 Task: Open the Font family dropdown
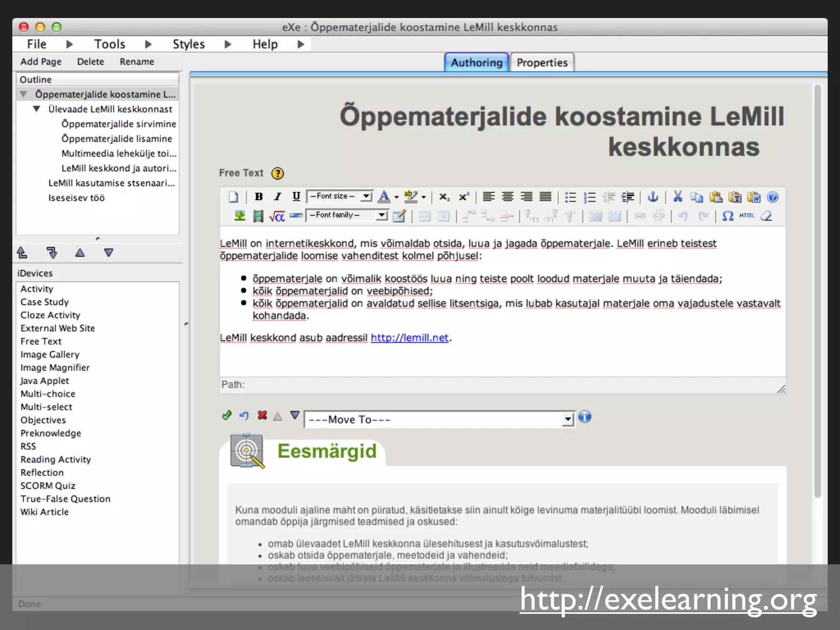pos(347,215)
